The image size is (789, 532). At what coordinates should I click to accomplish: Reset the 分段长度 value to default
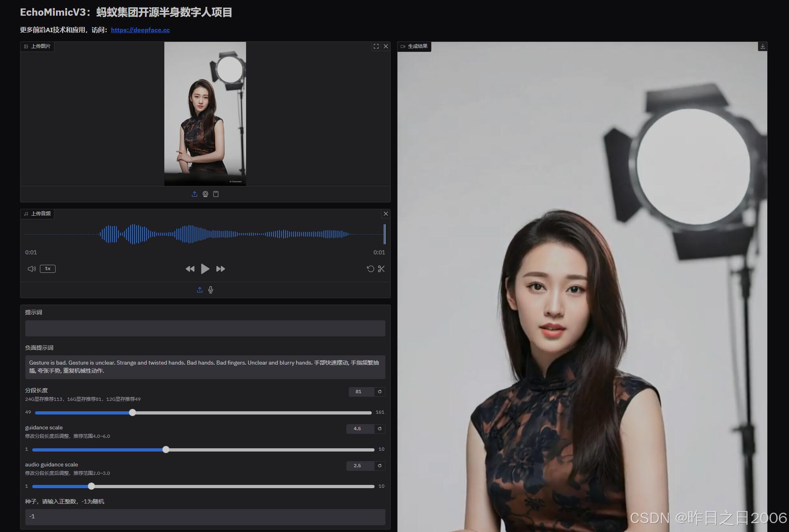point(379,392)
